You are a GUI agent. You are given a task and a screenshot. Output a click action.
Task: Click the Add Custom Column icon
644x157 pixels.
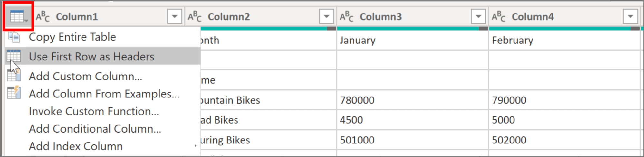tap(14, 76)
